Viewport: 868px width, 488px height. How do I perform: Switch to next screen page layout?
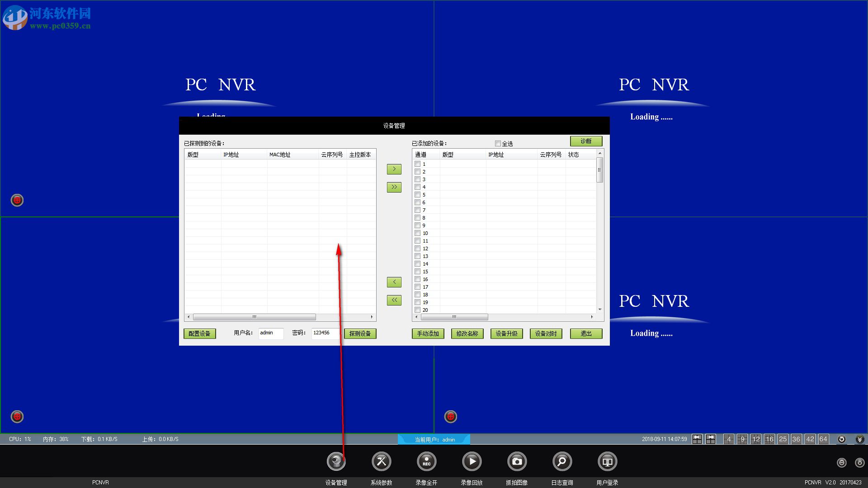[711, 439]
